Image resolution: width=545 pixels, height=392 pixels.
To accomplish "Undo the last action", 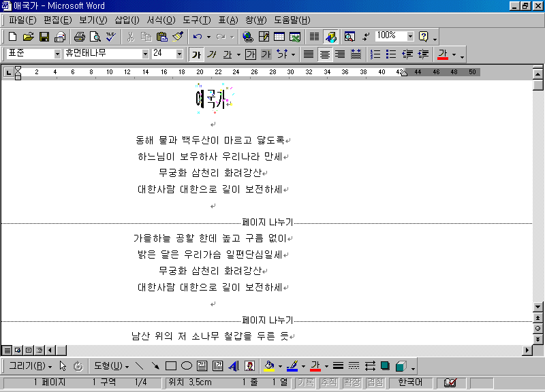I will click(x=198, y=37).
